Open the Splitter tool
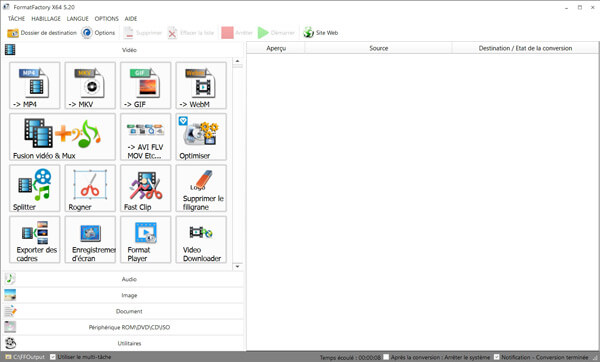600x362 pixels. (35, 188)
